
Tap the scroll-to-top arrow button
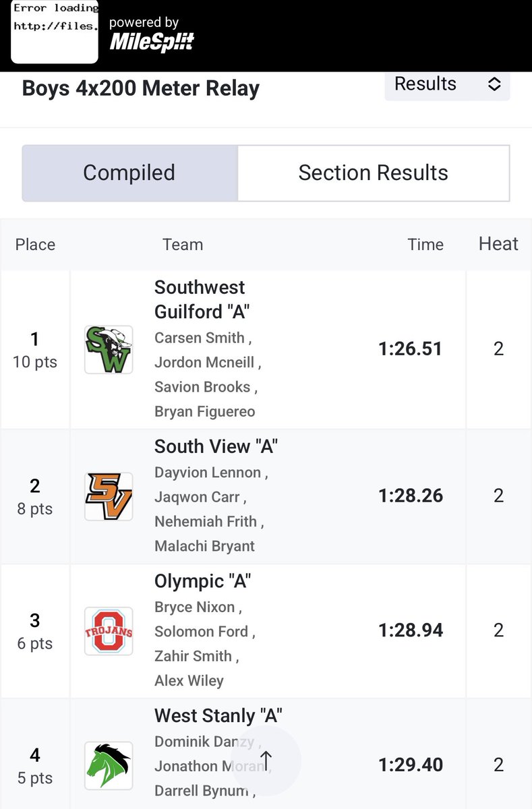click(266, 760)
